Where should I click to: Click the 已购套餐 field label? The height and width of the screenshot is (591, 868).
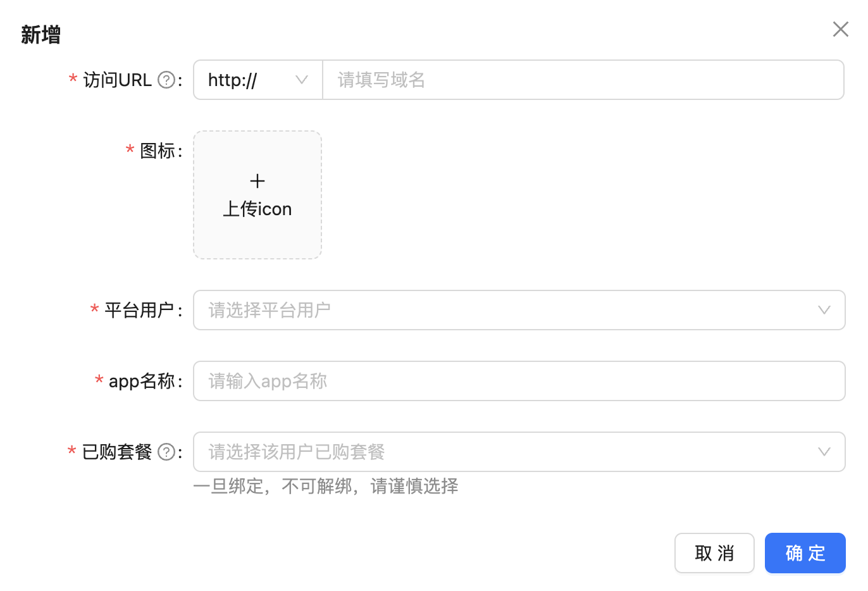pyautogui.click(x=117, y=452)
